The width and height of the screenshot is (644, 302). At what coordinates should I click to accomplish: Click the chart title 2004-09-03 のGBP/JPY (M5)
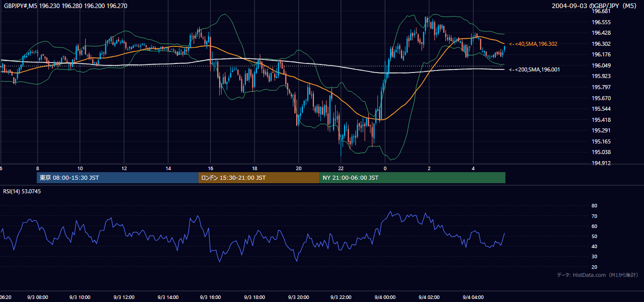pyautogui.click(x=595, y=6)
